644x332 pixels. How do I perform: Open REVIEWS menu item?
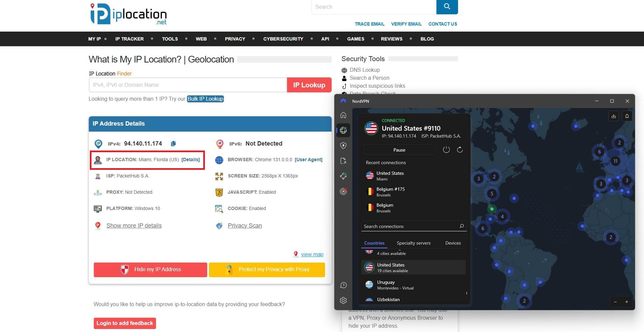pyautogui.click(x=392, y=39)
